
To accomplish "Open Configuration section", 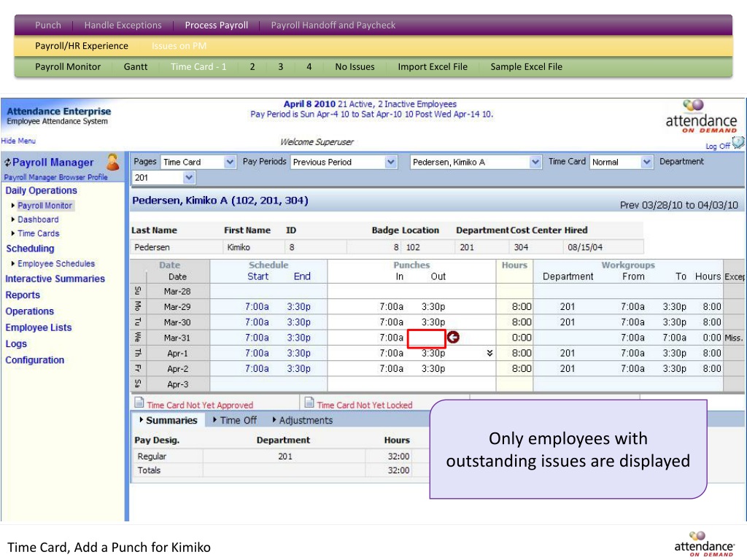I will (x=34, y=360).
